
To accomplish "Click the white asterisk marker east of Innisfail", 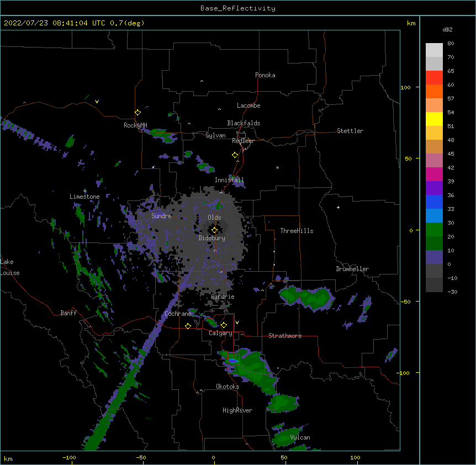I will (x=277, y=167).
